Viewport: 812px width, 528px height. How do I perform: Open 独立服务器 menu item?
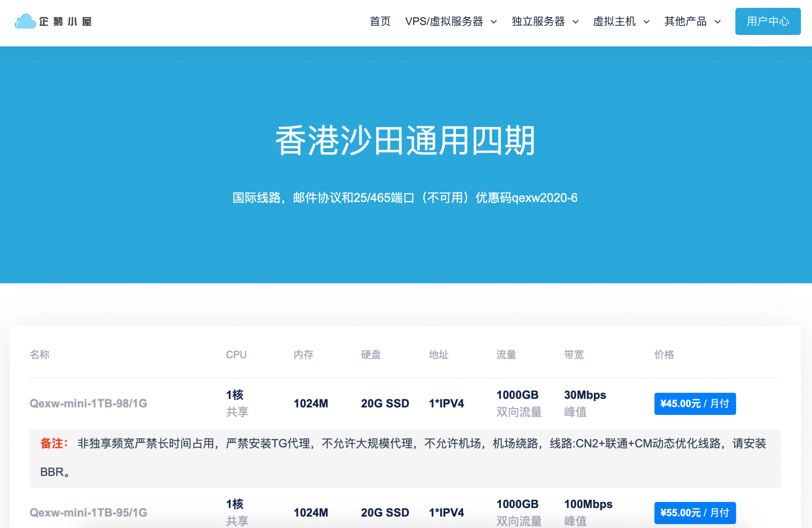[x=538, y=21]
